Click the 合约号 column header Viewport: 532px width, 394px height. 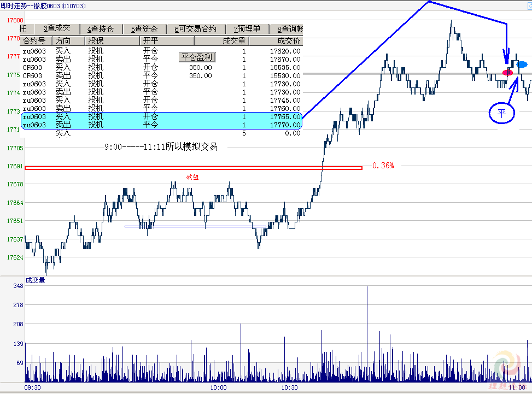pyautogui.click(x=36, y=40)
